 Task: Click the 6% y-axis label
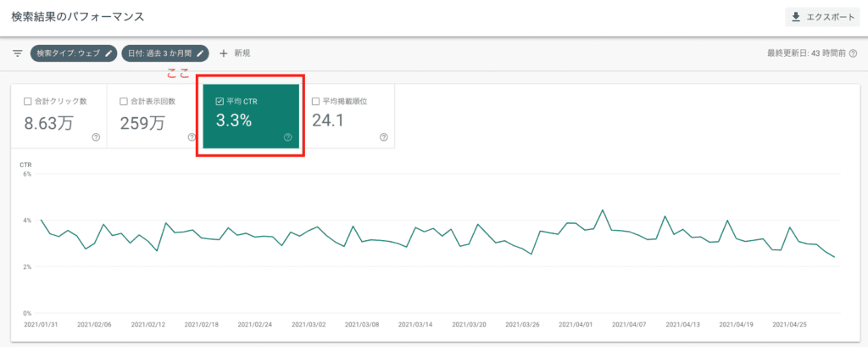(x=26, y=174)
